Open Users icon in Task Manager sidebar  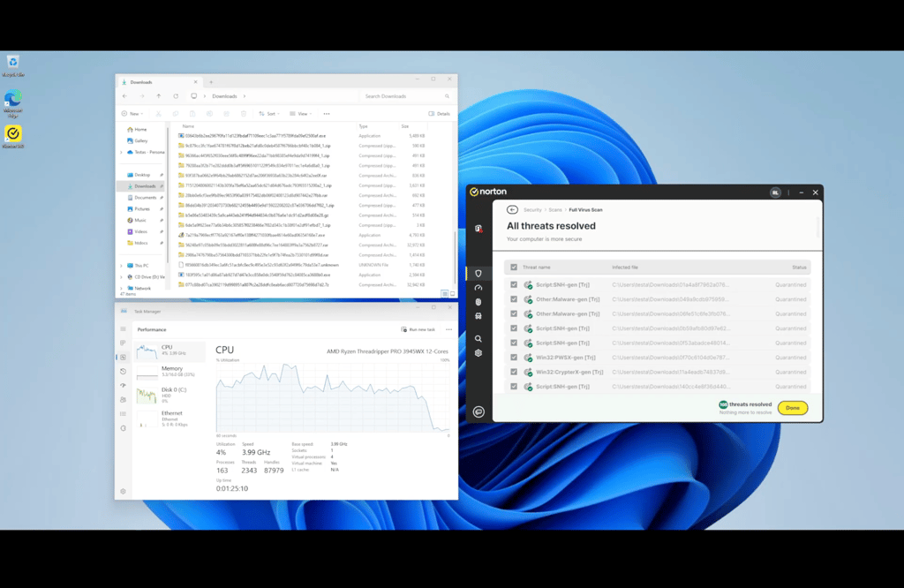tap(123, 399)
